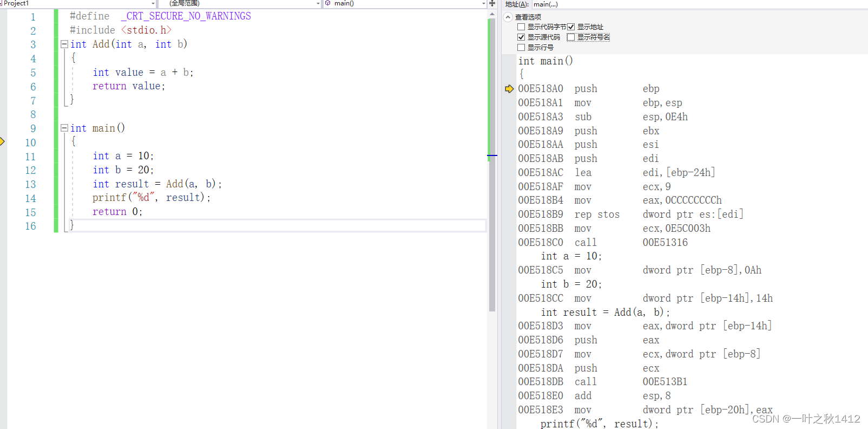Uncheck the 显示源代码 checkbox
This screenshot has height=429, width=868.
pos(521,37)
